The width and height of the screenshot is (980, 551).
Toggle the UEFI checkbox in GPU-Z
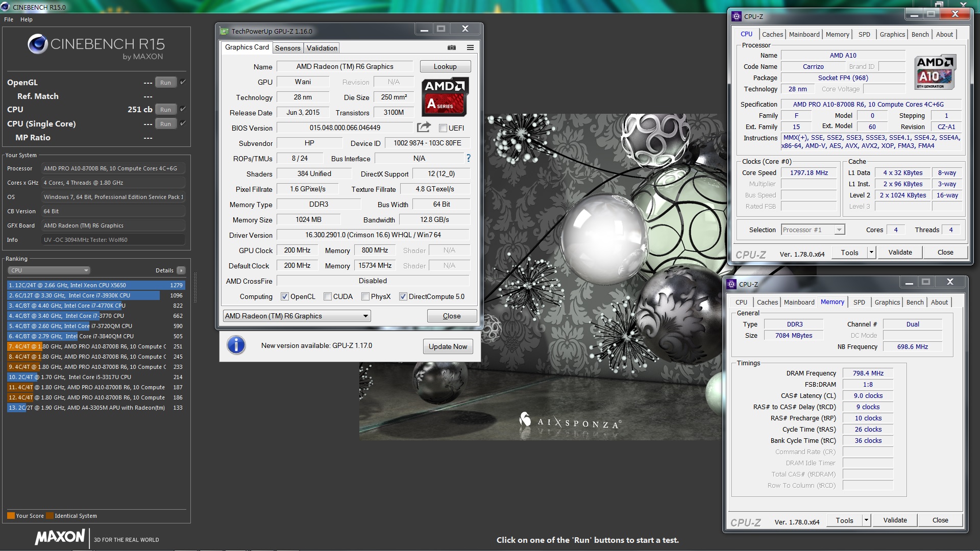443,128
